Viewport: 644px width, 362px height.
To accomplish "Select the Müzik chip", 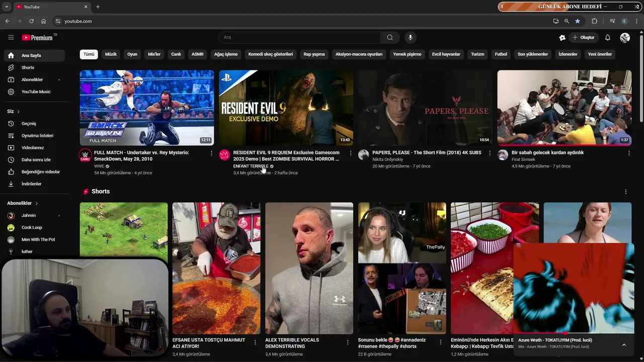I will coord(111,54).
